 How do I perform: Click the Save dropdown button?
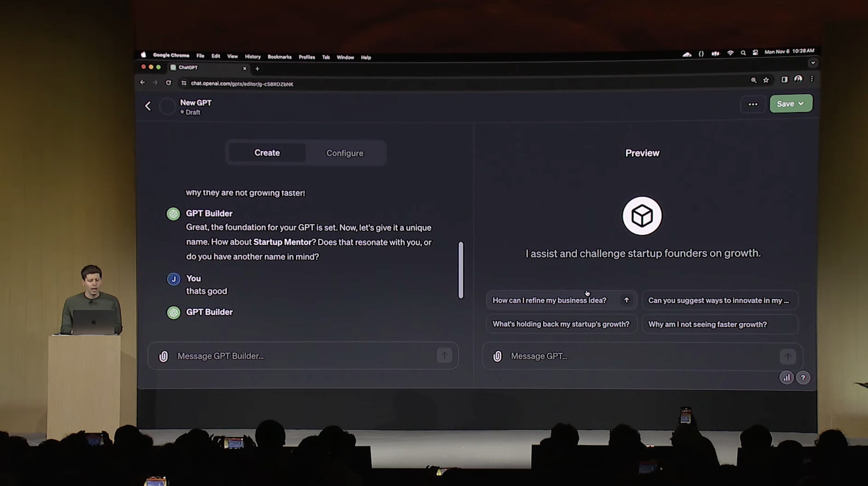point(791,103)
